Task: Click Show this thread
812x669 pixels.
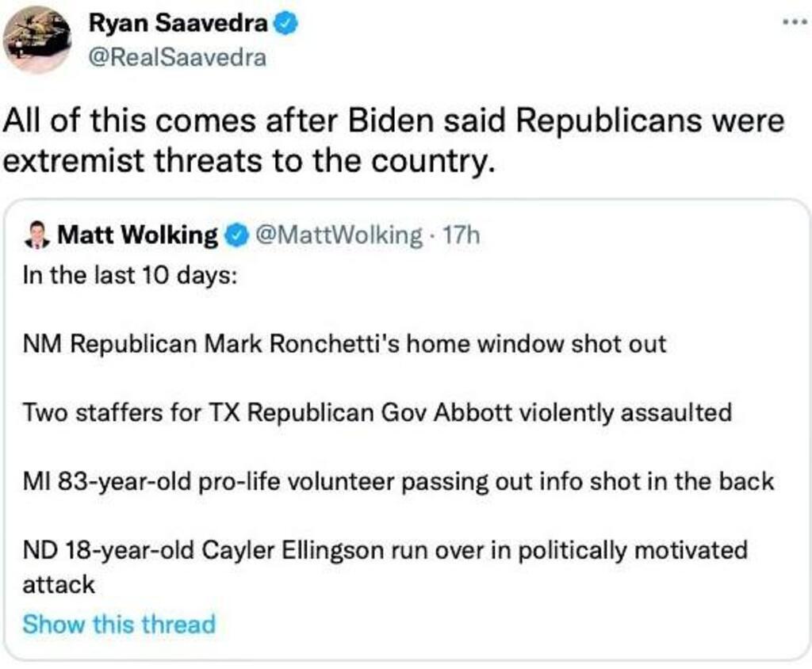Action: click(x=119, y=624)
